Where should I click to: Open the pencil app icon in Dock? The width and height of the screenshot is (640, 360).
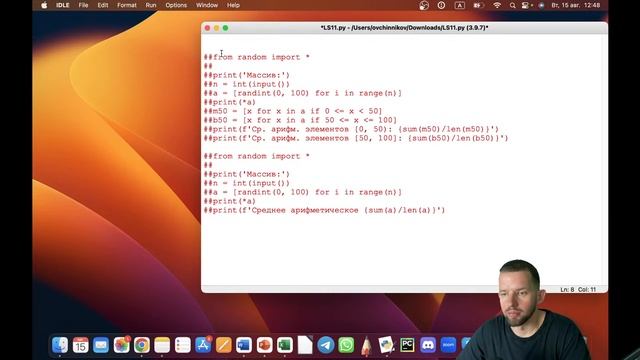tap(367, 345)
